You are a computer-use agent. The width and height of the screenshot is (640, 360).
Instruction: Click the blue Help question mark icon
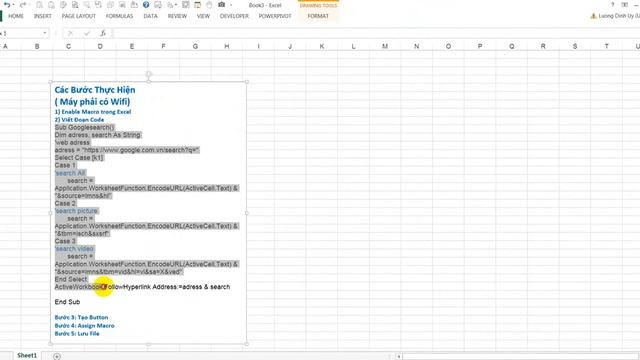coord(146,5)
